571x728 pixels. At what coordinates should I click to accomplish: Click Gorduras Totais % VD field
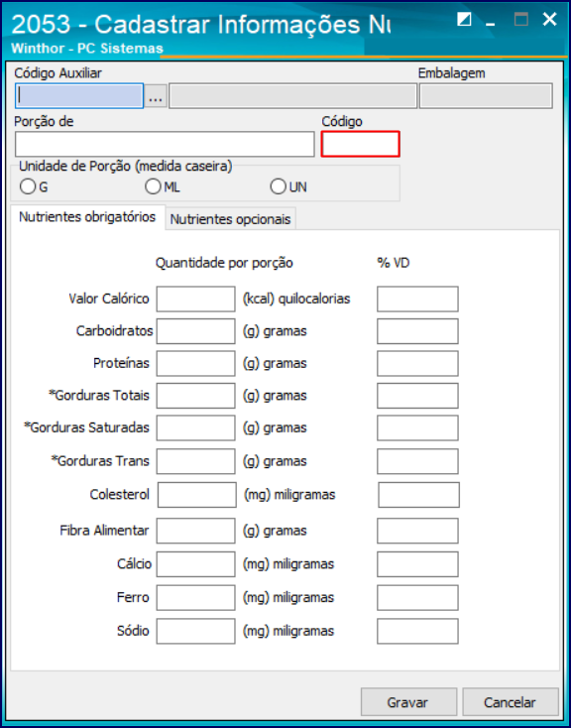click(x=417, y=396)
